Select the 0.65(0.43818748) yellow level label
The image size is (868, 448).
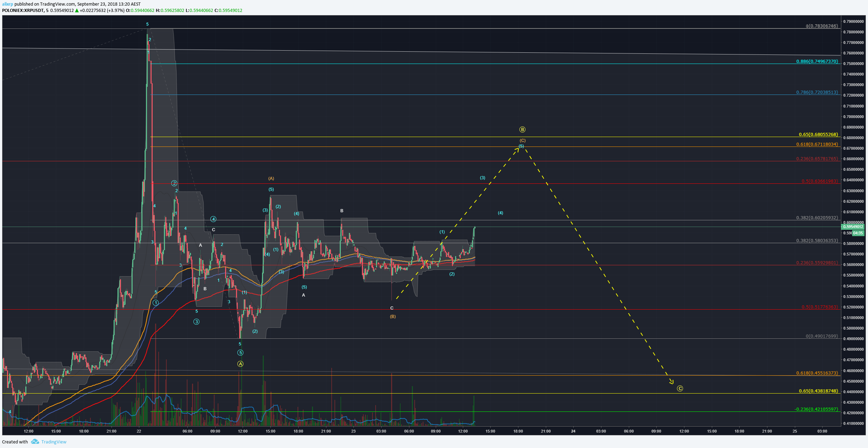click(818, 391)
